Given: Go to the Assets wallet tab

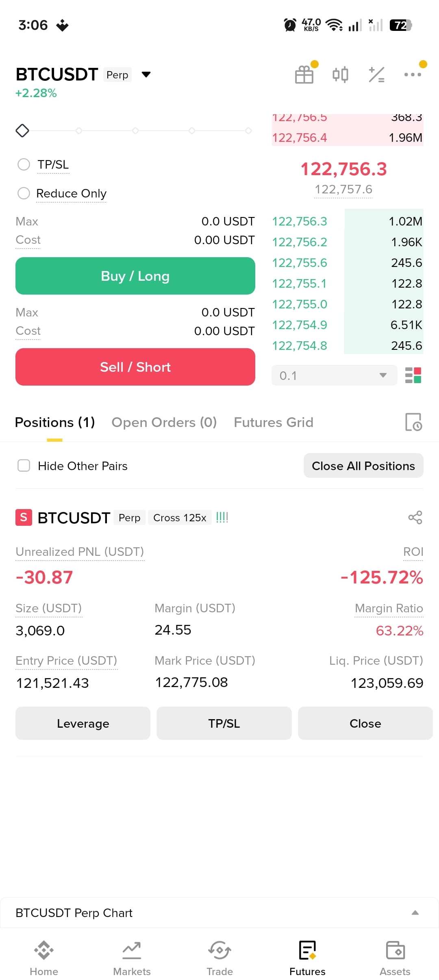Looking at the screenshot, I should 395,958.
